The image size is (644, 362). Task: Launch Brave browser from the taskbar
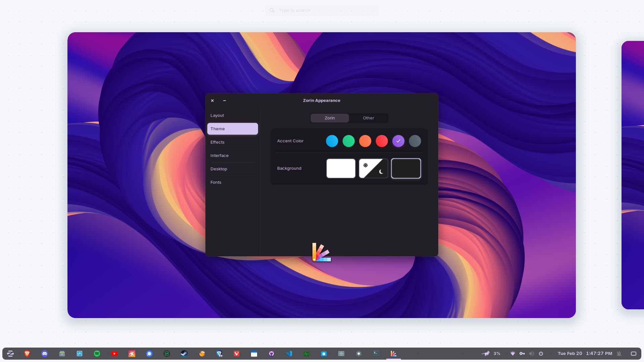tap(27, 354)
